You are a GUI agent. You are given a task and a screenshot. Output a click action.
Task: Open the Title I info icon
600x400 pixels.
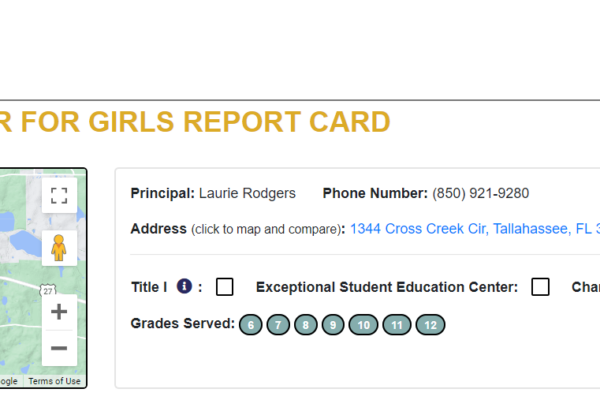184,286
